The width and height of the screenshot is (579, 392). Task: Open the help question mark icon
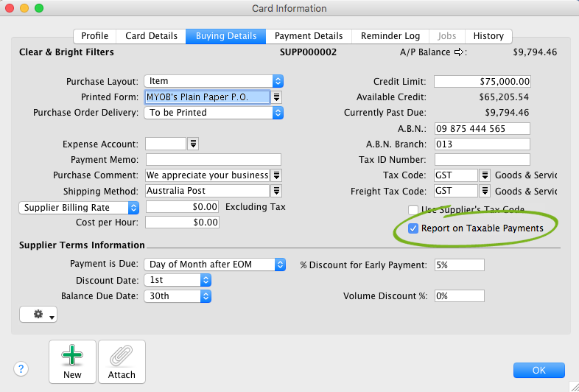point(22,368)
